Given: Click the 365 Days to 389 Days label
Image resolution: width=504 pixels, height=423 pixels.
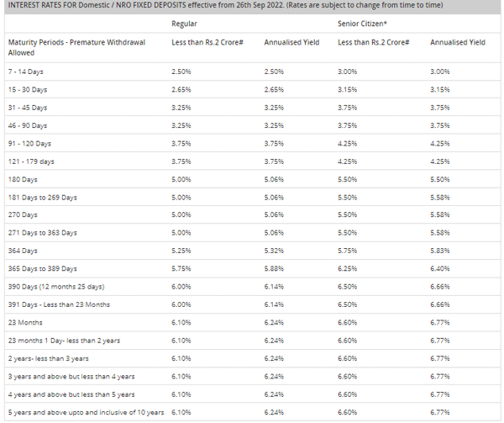Looking at the screenshot, I should click(42, 268).
